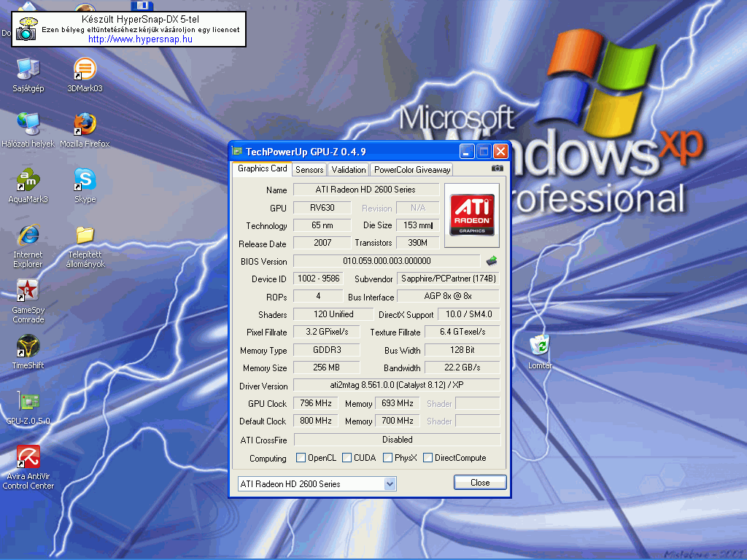
Task: Click the BIOS Version value field
Action: [x=387, y=261]
